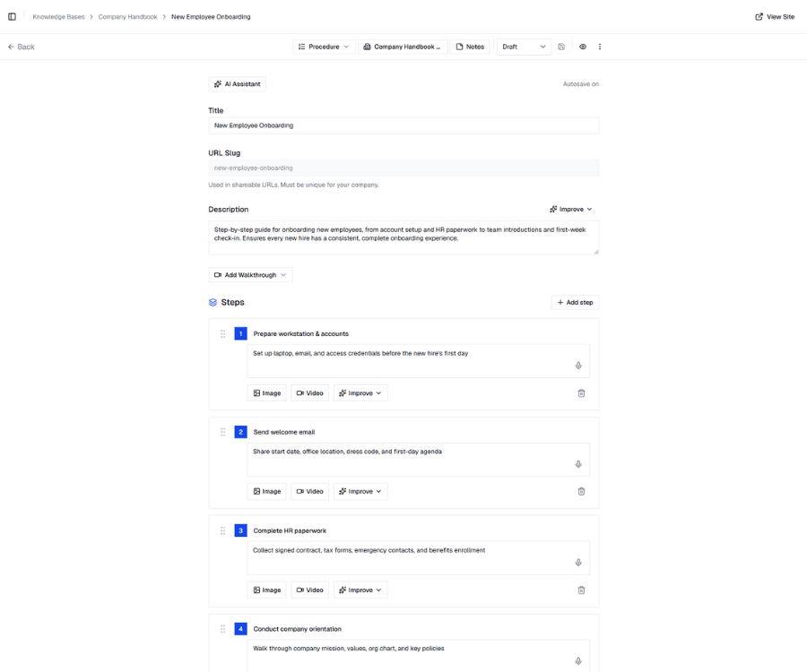Screen dimensions: 807x672
Task: Open the AI Assistant
Action: 238,84
